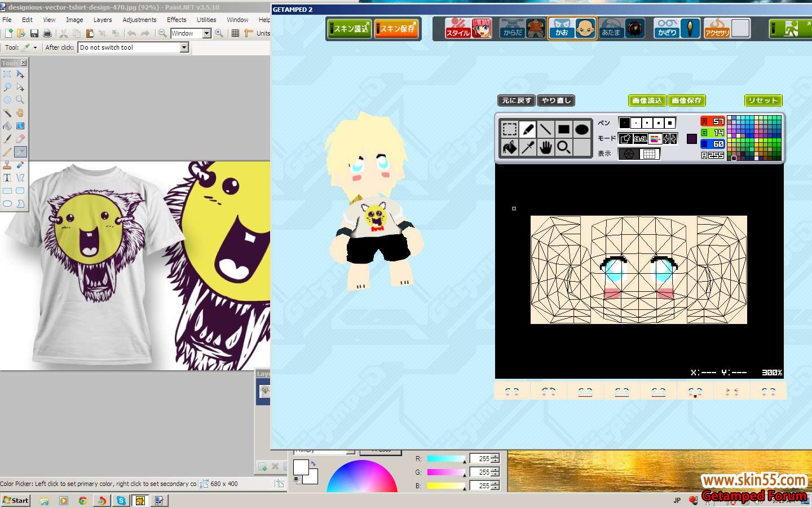Click the current dark purple color swatch
The width and height of the screenshot is (812, 508).
tap(692, 139)
